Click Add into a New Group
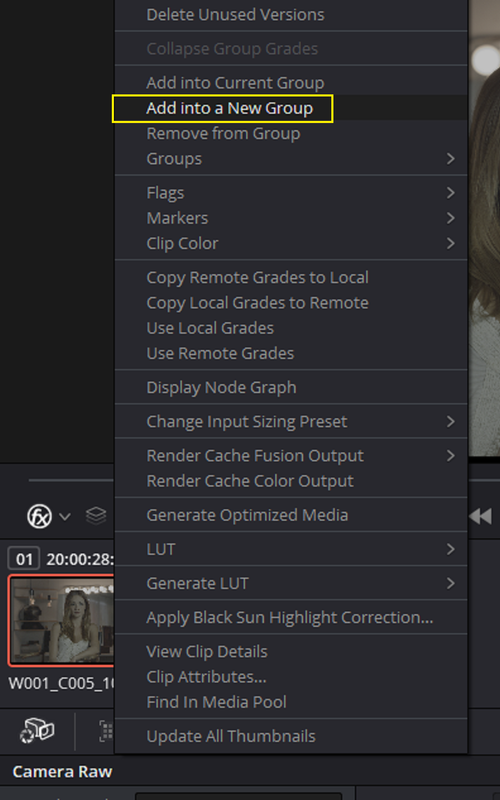This screenshot has width=500, height=800. [x=291, y=108]
